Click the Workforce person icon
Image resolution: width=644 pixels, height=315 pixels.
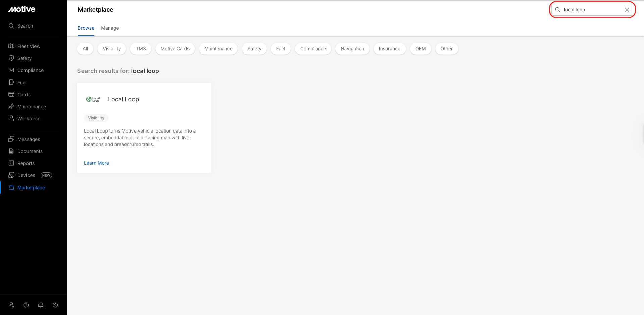coord(11,118)
